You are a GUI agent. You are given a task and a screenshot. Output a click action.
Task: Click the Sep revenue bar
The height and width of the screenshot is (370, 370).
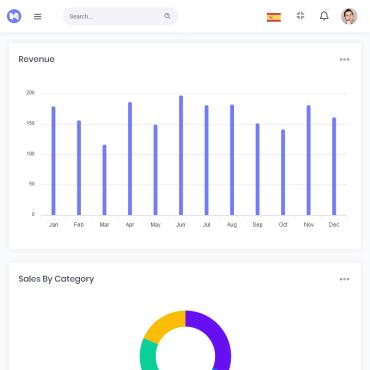(257, 169)
